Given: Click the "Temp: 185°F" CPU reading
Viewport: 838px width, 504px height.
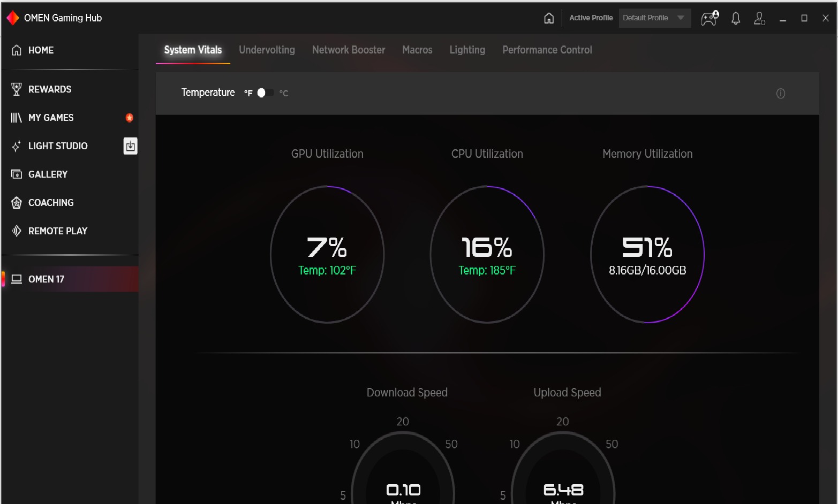Looking at the screenshot, I should [x=487, y=271].
